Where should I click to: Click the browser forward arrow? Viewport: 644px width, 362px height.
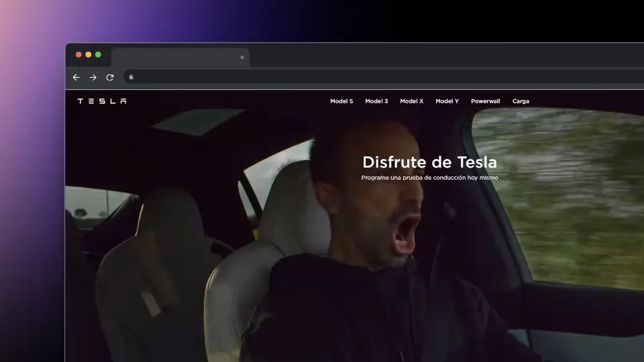[x=93, y=77]
